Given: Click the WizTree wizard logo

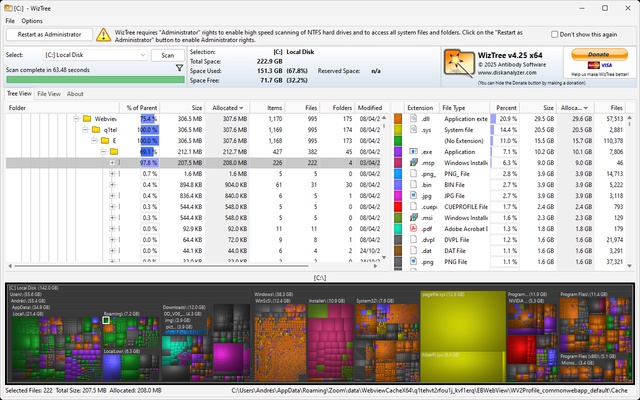Looking at the screenshot, I should coord(459,63).
